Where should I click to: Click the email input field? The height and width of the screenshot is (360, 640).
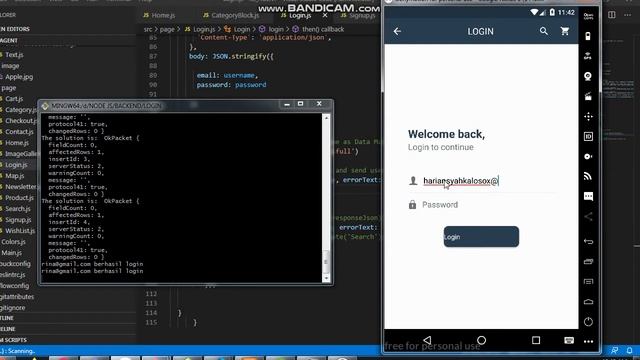pyautogui.click(x=483, y=181)
